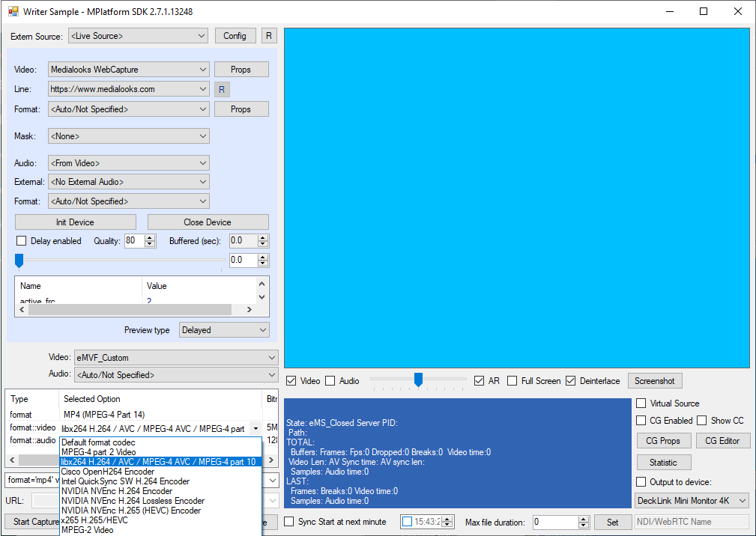
Task: Click the Init Device button
Action: tap(75, 222)
